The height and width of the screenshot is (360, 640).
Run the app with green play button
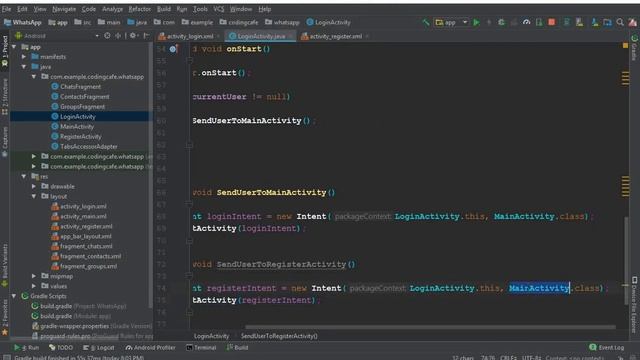476,22
